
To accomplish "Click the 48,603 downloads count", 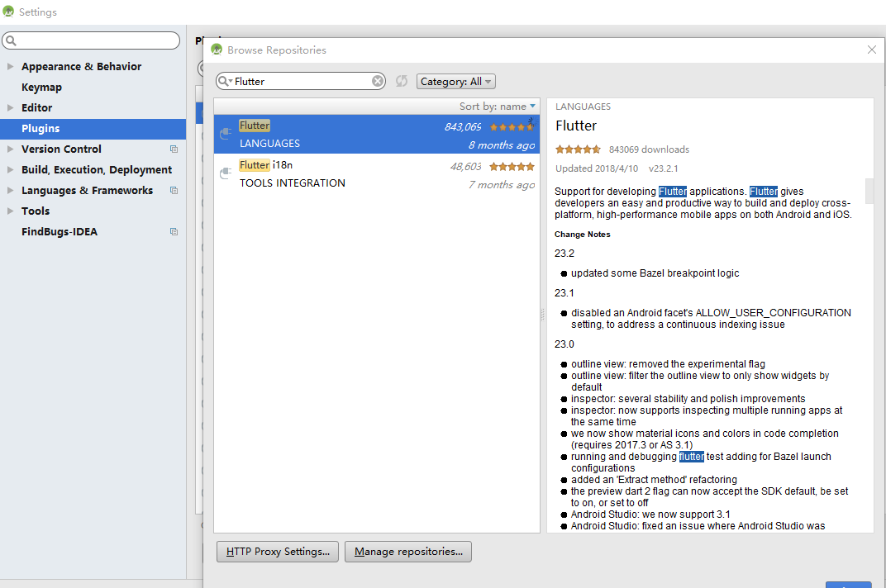I will [465, 167].
